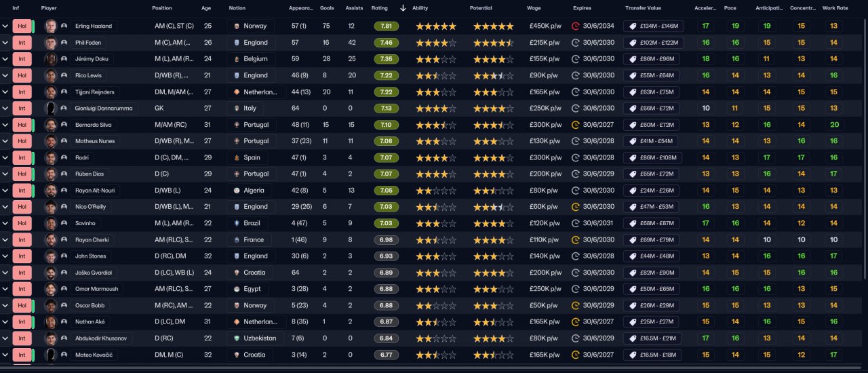
Task: Sort by the Wage column header
Action: (x=534, y=8)
